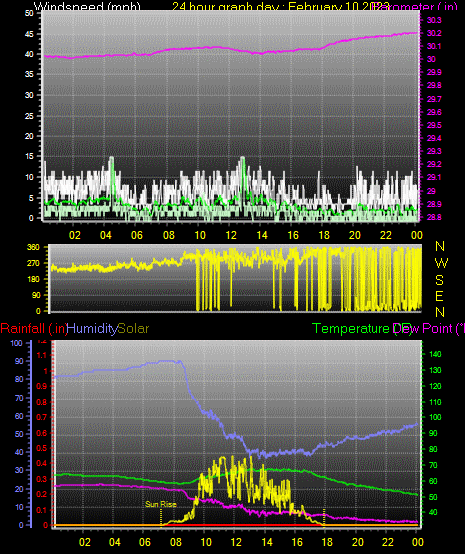Click the "0.3" rainfall axis value

42,479
